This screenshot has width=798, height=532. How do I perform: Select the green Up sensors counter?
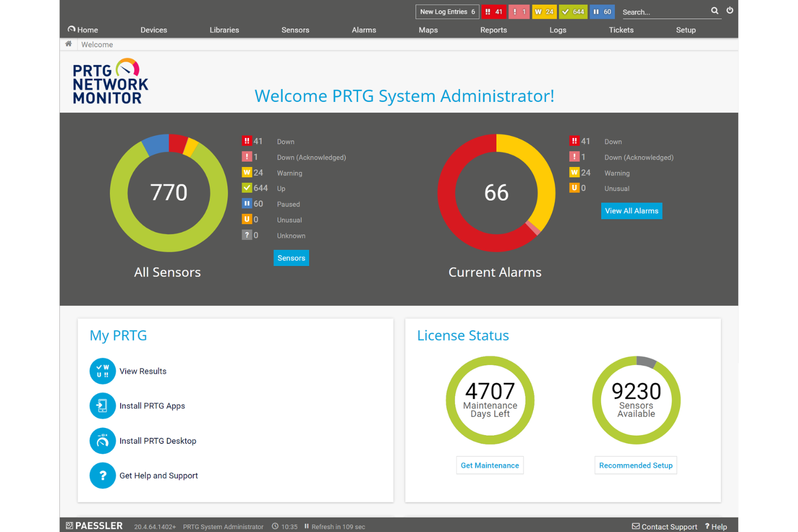pyautogui.click(x=573, y=11)
